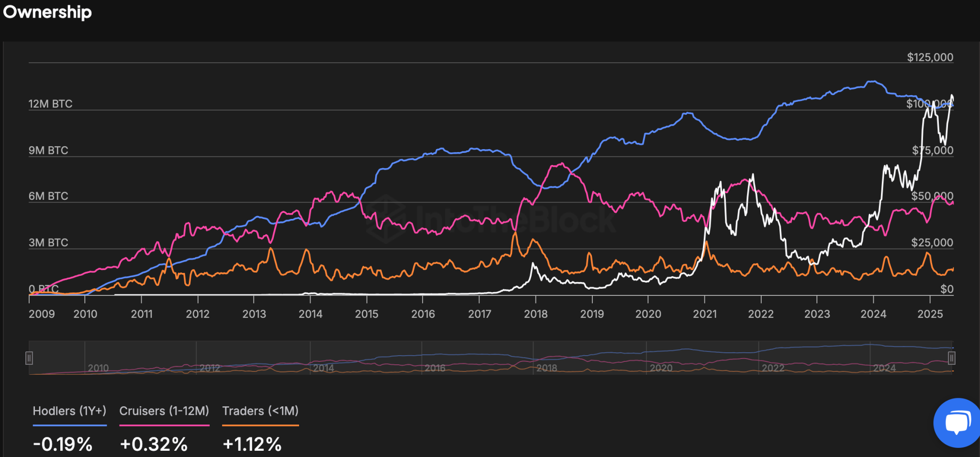Click the -0.19% Hodlers change value
This screenshot has height=457, width=980.
[x=63, y=444]
